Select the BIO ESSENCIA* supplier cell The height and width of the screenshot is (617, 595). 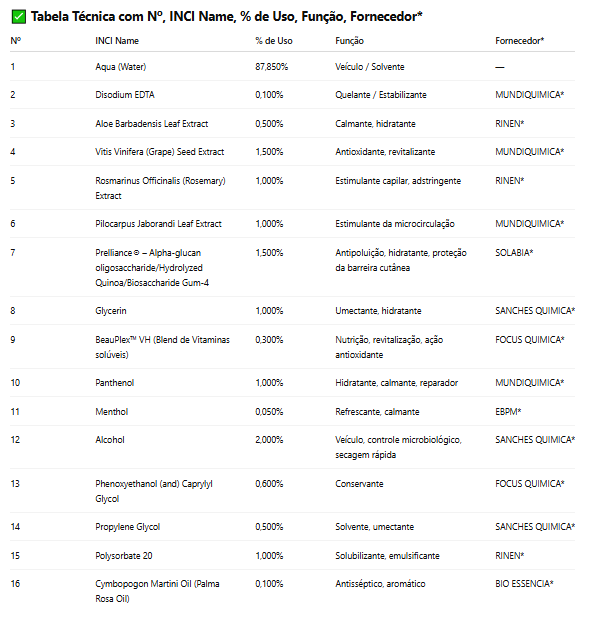pos(524,584)
